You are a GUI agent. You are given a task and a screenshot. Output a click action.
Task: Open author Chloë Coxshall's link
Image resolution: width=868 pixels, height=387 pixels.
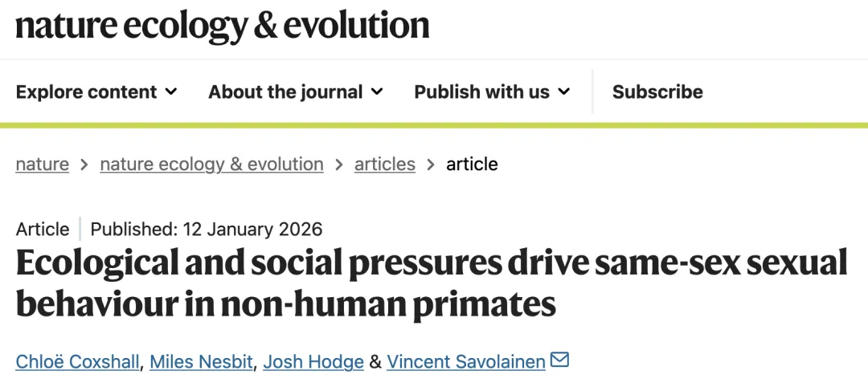79,362
